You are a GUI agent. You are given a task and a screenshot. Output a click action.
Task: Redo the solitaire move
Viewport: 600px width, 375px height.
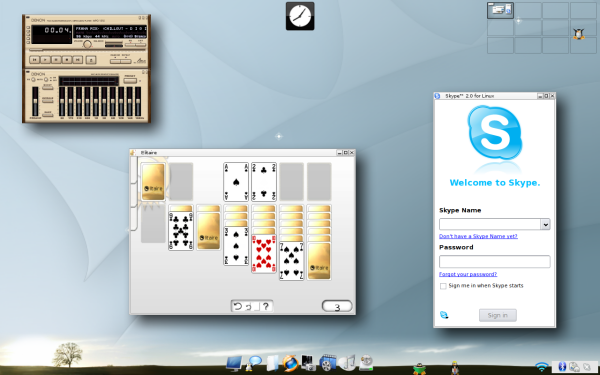[249, 306]
